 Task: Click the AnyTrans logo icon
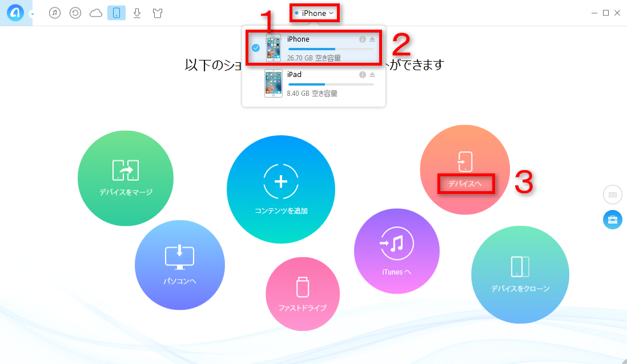point(15,13)
